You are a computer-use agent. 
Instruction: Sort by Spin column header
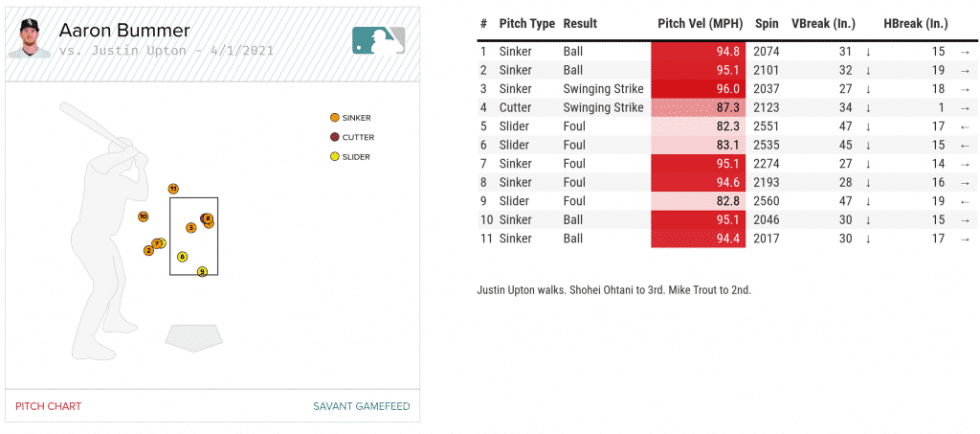pos(766,23)
